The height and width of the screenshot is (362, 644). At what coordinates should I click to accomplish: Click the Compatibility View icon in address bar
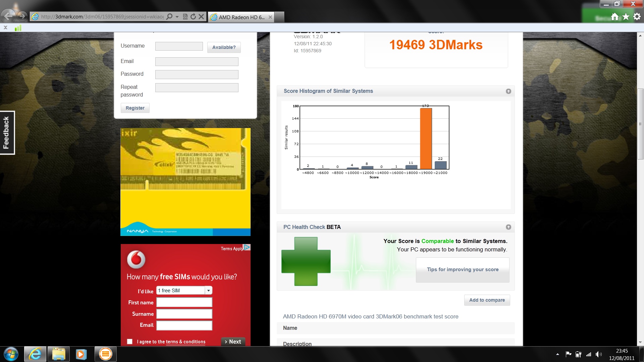pyautogui.click(x=185, y=16)
